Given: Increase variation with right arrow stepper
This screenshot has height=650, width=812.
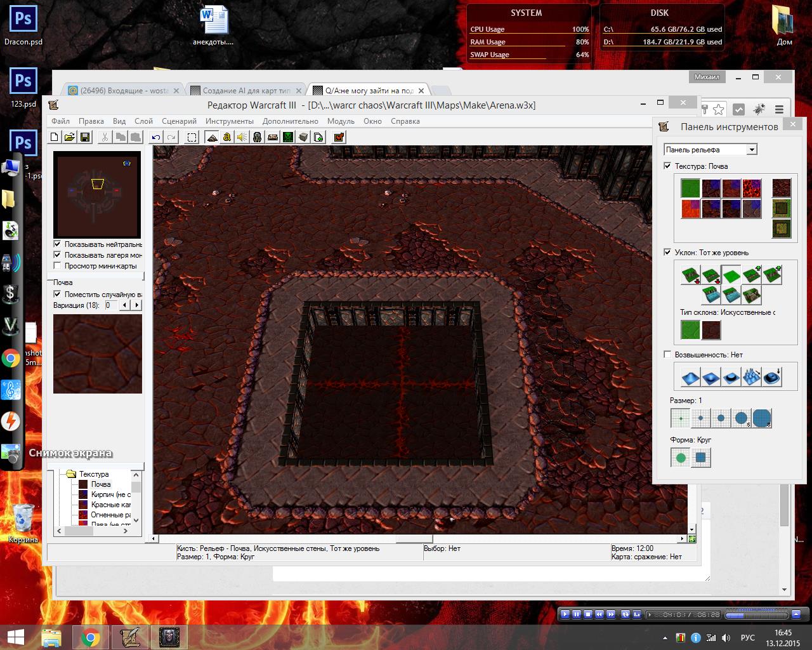Looking at the screenshot, I should click(136, 305).
